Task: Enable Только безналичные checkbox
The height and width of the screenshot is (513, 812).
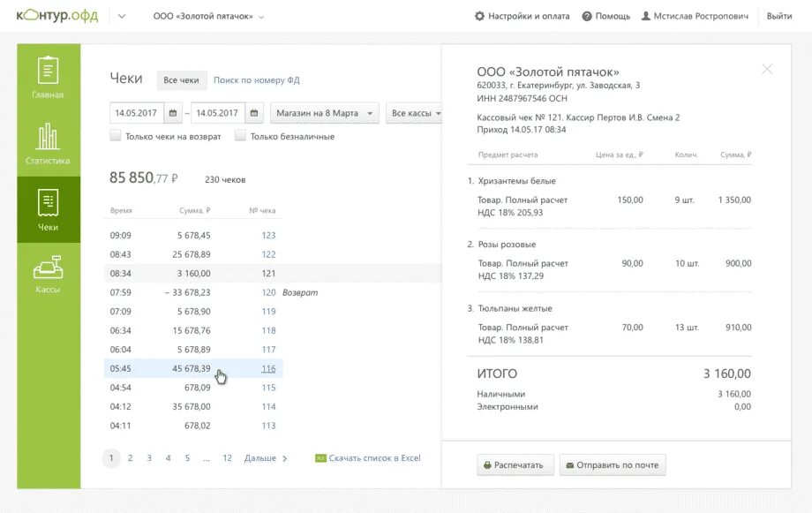Action: pyautogui.click(x=240, y=136)
